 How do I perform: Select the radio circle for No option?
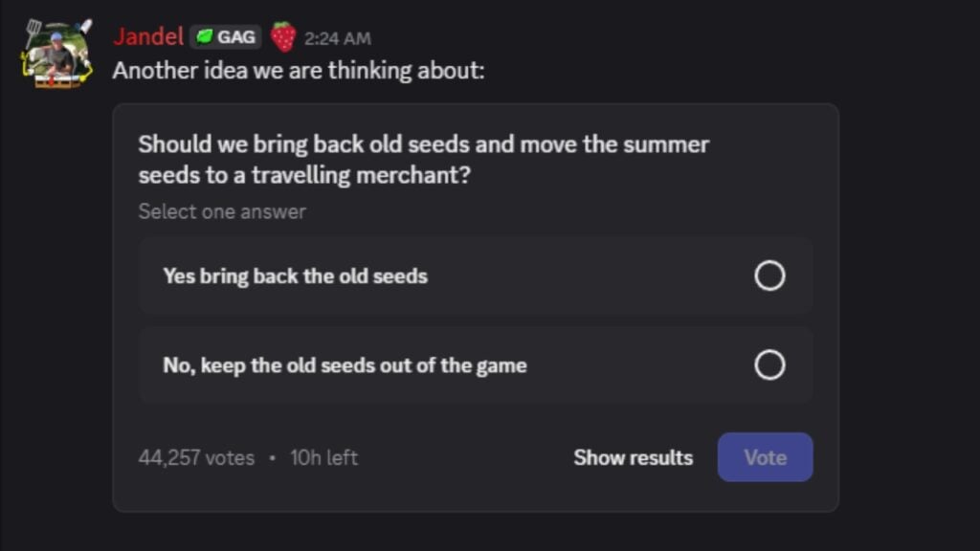[x=769, y=365]
